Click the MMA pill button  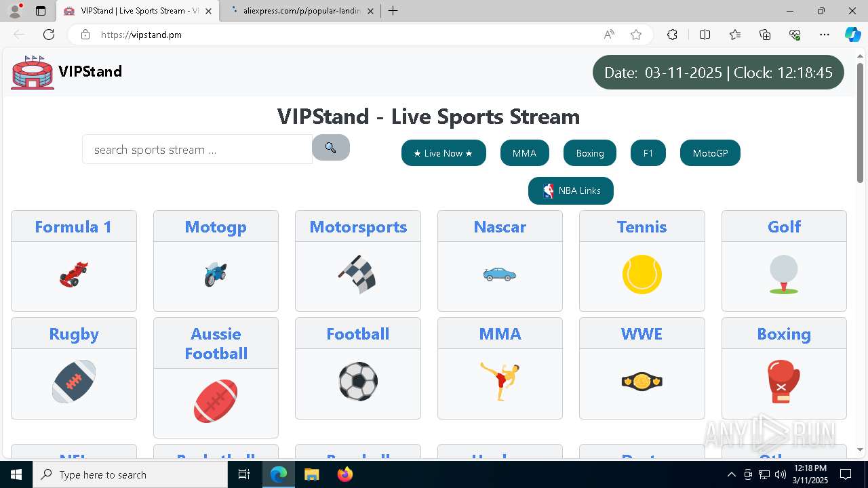click(524, 153)
